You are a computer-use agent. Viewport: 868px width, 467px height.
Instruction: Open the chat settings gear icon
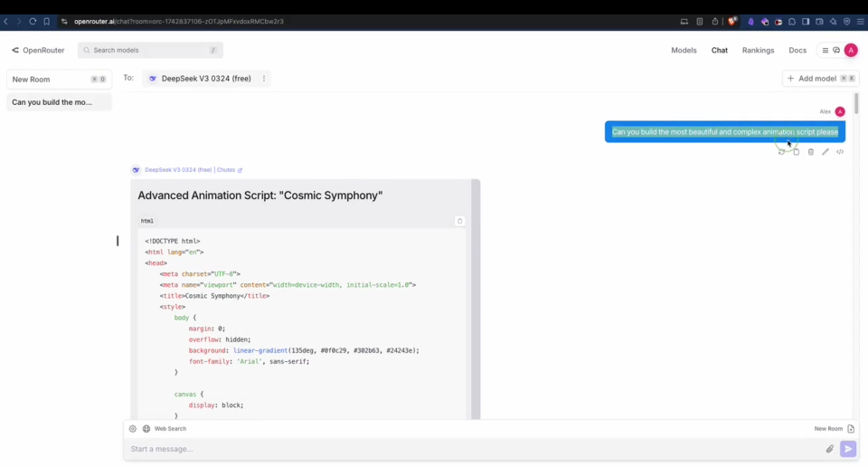(132, 429)
